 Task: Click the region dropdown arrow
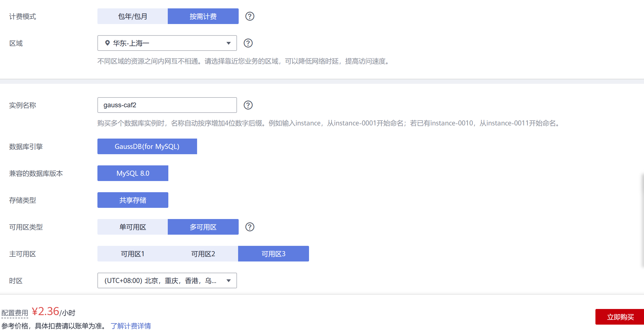click(229, 43)
